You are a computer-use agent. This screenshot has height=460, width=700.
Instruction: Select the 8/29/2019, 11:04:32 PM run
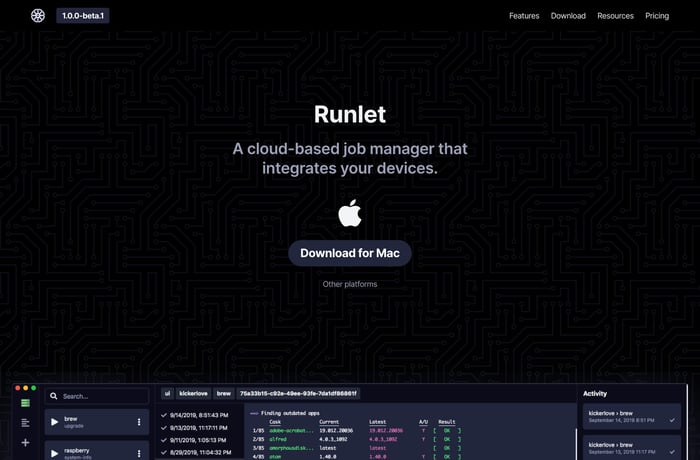[195, 452]
